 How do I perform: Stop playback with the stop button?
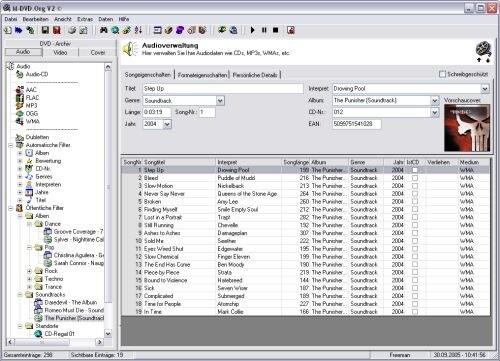tap(275, 30)
